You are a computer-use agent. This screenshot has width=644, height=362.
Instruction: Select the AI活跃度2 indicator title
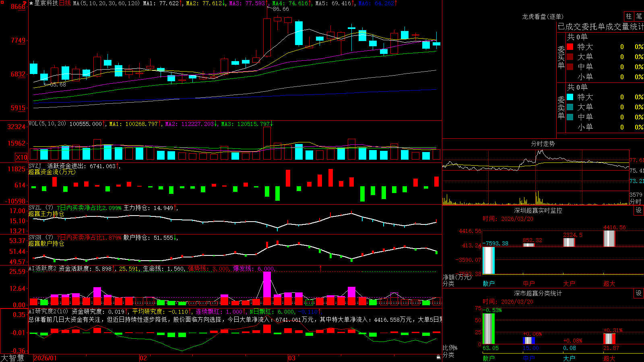click(x=43, y=268)
